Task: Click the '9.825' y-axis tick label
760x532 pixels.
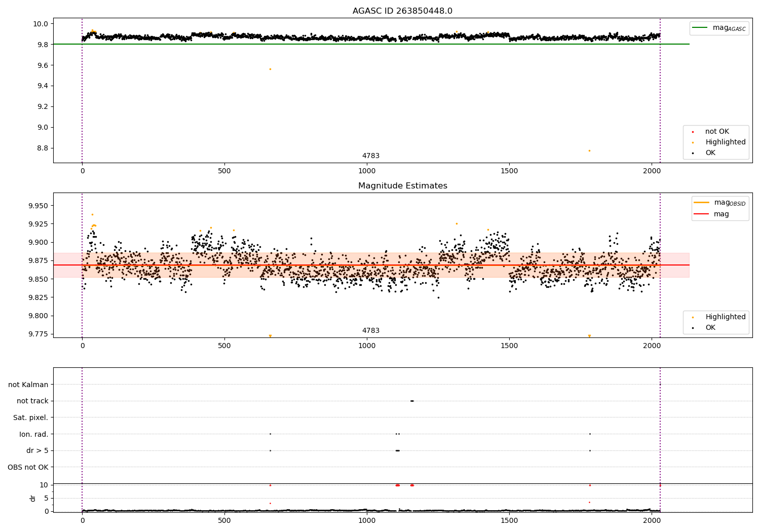Action: pos(39,297)
